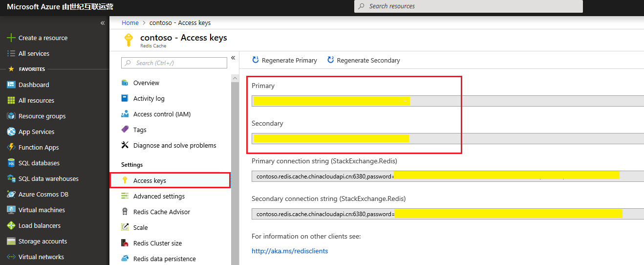Open the Virtual machines icon
644x265 pixels.
tap(11, 210)
